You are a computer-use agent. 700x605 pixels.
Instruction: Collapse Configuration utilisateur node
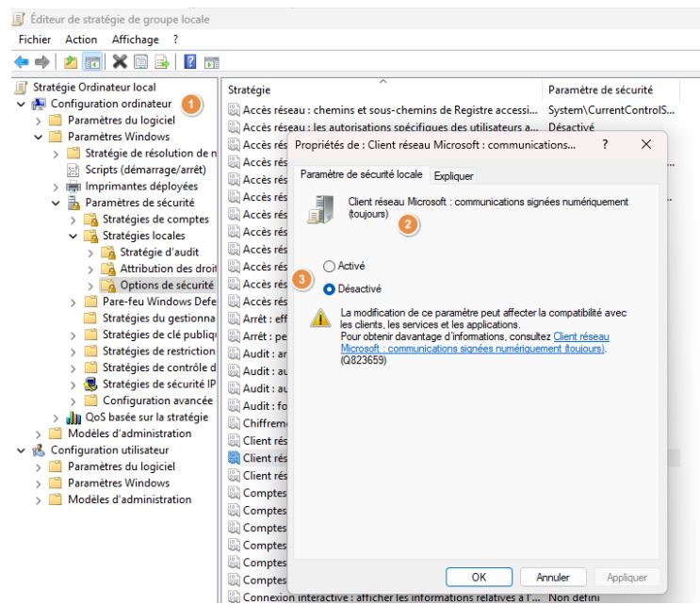click(21, 450)
